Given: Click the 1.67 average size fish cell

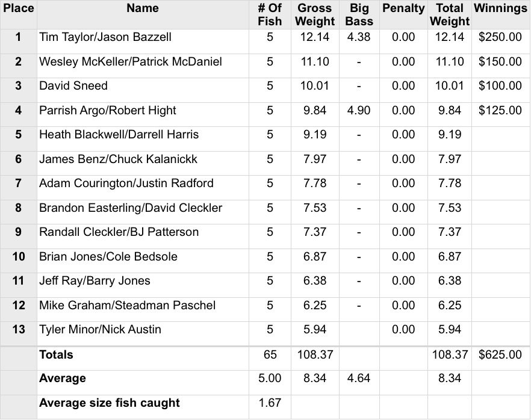Looking at the screenshot, I should (270, 403).
